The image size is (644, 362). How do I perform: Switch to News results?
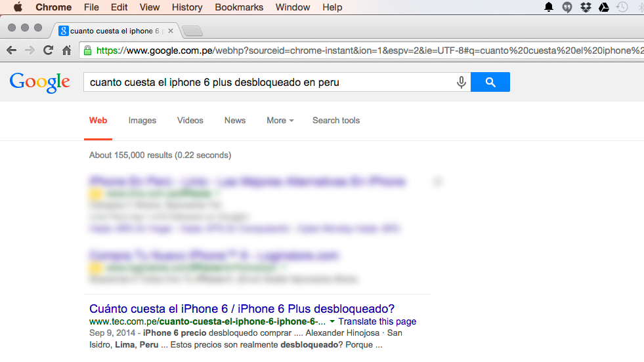click(235, 120)
